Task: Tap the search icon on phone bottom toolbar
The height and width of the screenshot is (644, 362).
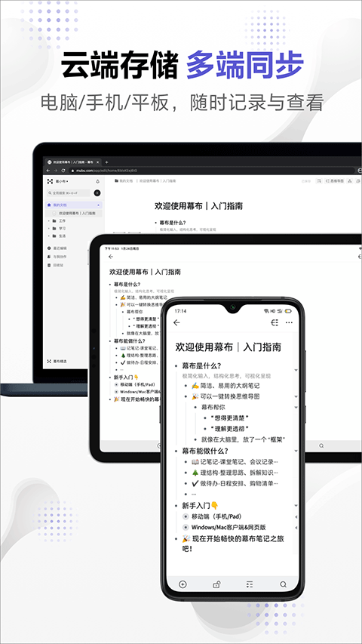Action: click(x=284, y=584)
